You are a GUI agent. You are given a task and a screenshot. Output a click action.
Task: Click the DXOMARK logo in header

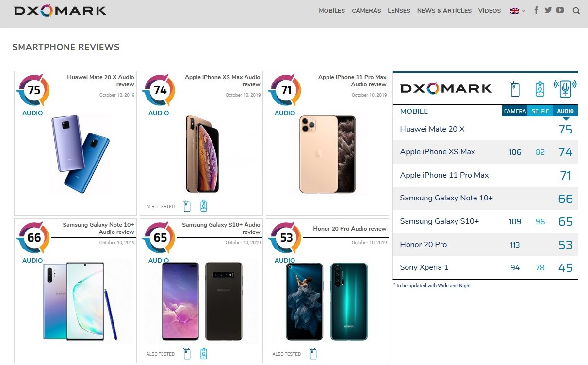pos(60,11)
